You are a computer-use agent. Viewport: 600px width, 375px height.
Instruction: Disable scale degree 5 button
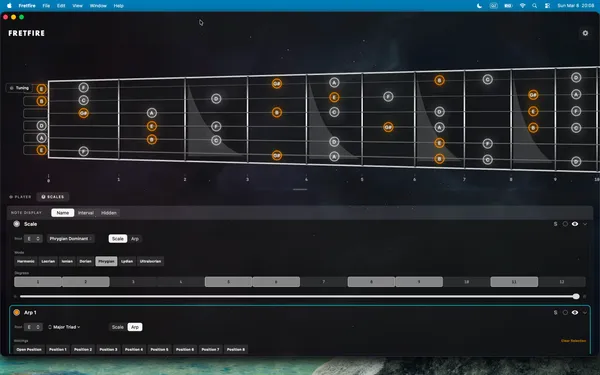(228, 282)
